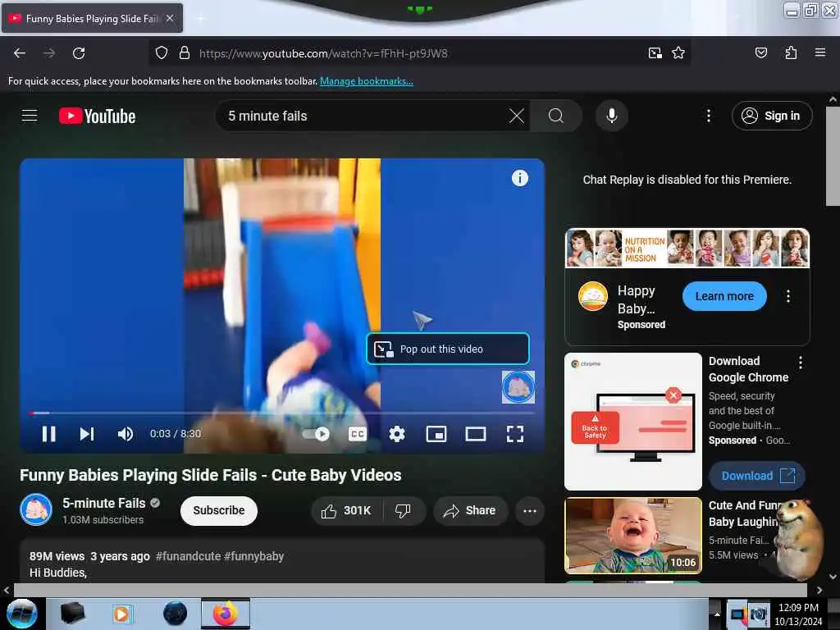Click Learn more on Happy Baby ad
Screen dimensions: 840x630
point(724,296)
